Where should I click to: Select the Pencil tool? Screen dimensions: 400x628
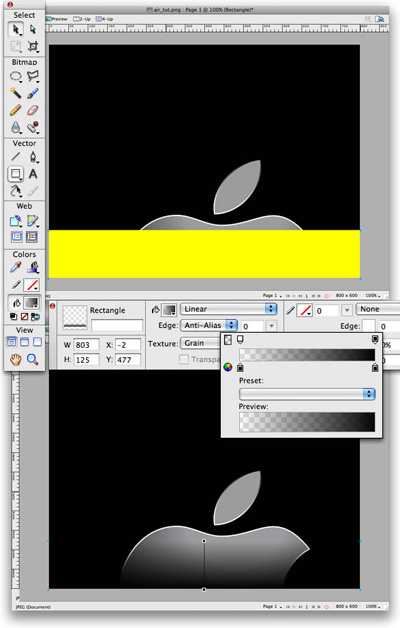(x=16, y=110)
